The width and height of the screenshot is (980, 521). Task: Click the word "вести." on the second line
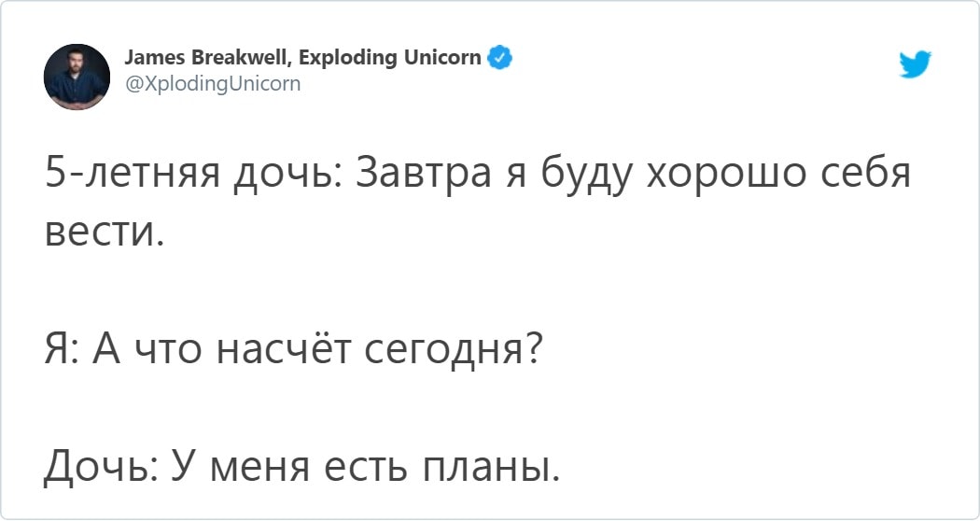coord(104,230)
